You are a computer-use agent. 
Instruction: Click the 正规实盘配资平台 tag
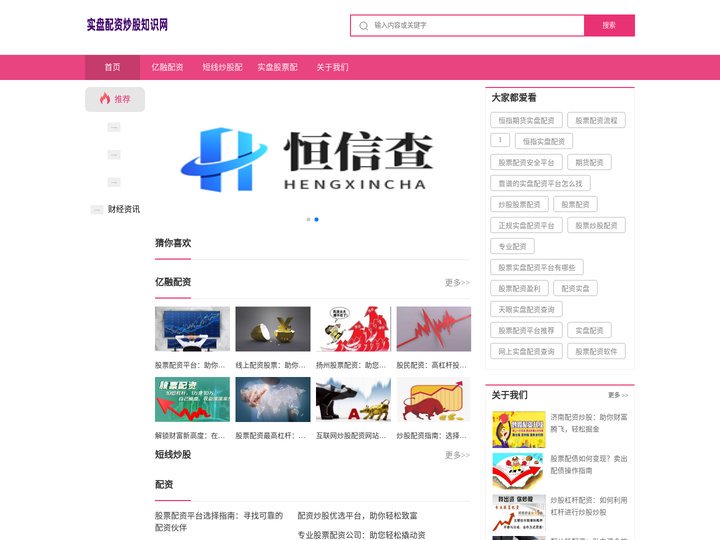(526, 225)
